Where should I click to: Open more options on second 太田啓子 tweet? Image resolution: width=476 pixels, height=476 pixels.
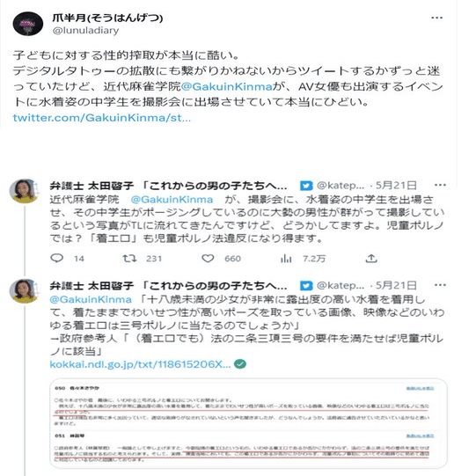click(x=440, y=285)
